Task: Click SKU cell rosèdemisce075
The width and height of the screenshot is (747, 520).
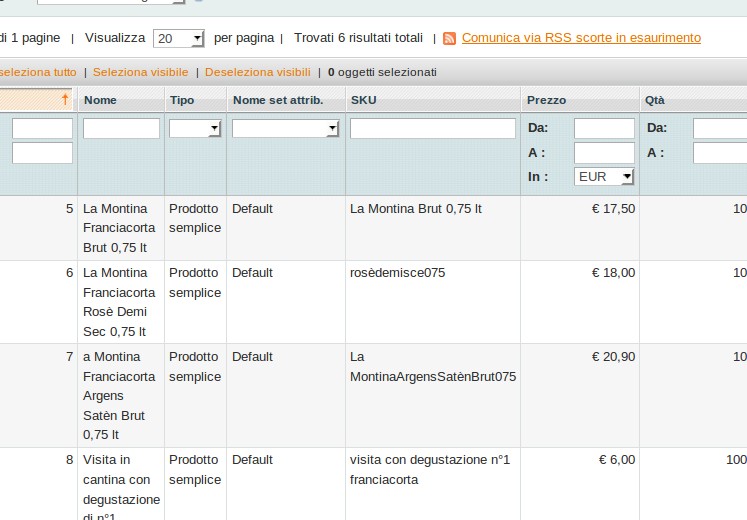Action: (x=397, y=273)
